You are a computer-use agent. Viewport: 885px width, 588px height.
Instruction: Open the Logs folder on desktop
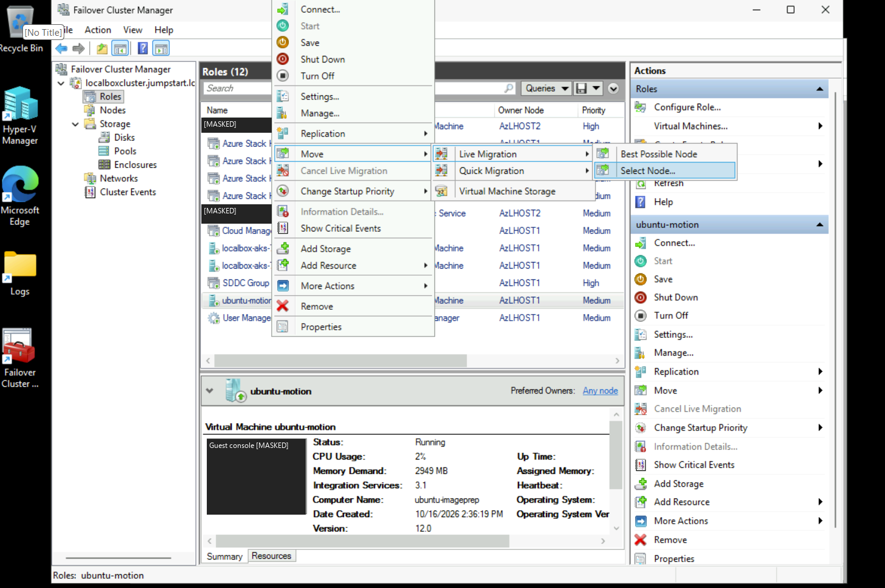pos(20,273)
